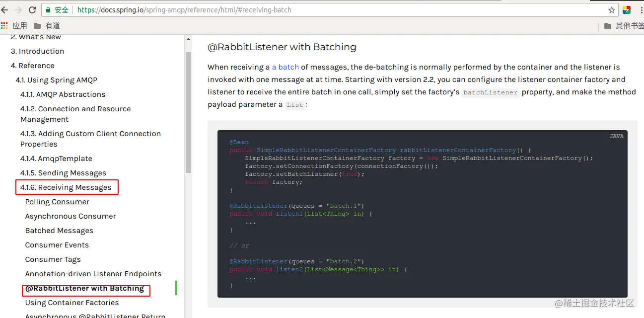This screenshot has width=644, height=318.
Task: Open '4.1.1. AMQP Abstractions'
Action: click(x=63, y=94)
